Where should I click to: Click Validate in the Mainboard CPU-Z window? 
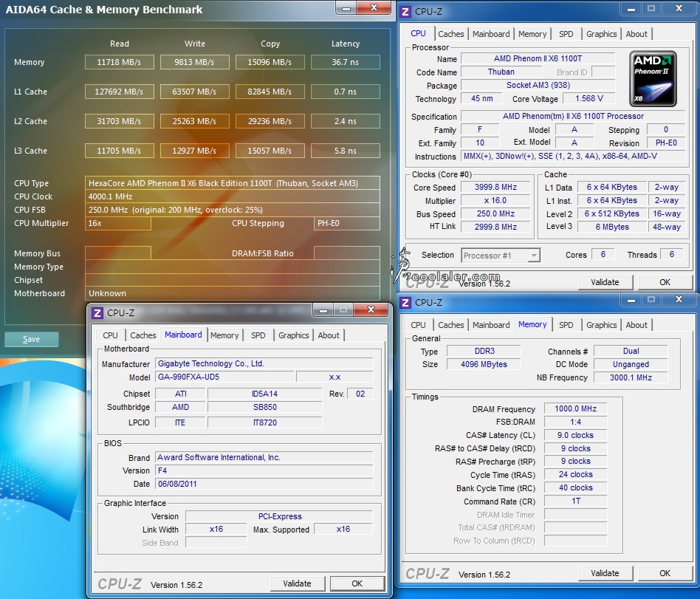297,583
